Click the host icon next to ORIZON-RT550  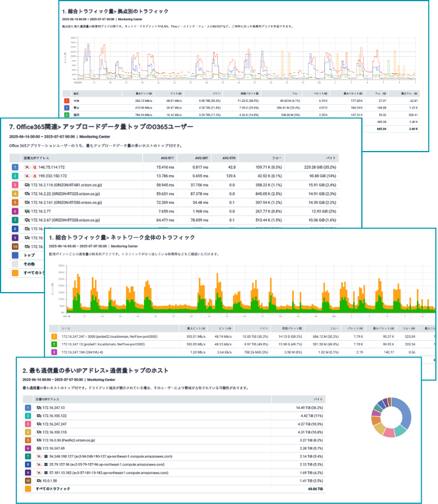[x=27, y=203]
